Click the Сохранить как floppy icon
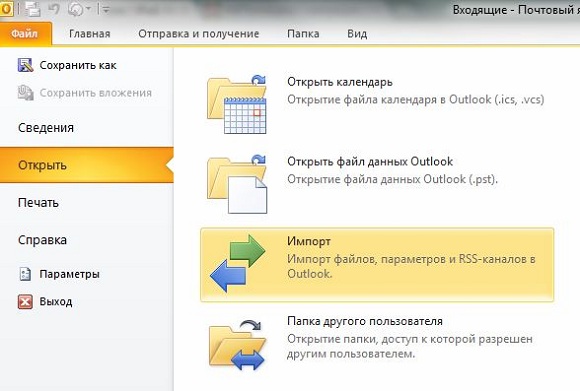 click(25, 65)
